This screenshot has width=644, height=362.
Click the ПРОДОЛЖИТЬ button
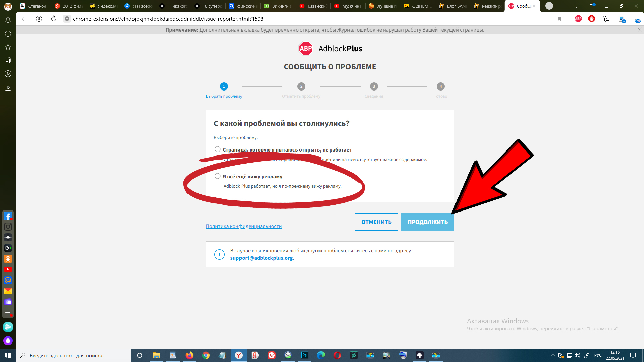coord(428,222)
